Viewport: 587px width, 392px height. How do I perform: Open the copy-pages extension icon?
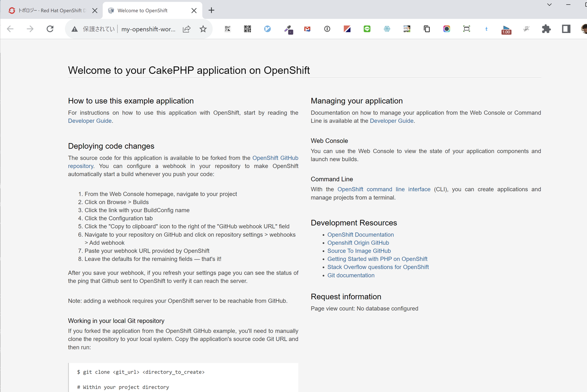click(426, 29)
